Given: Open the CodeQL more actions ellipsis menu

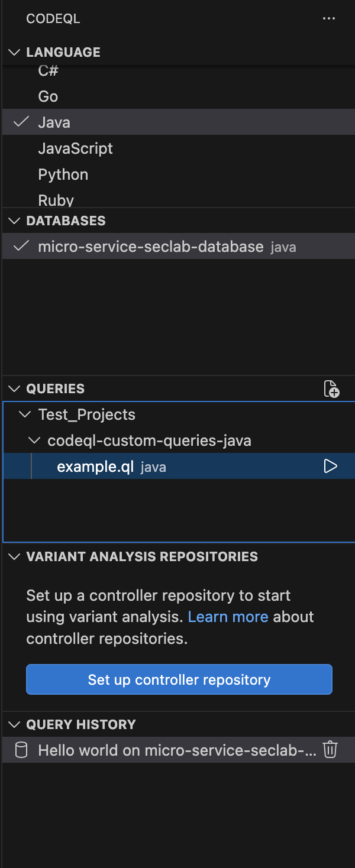Looking at the screenshot, I should pyautogui.click(x=329, y=19).
